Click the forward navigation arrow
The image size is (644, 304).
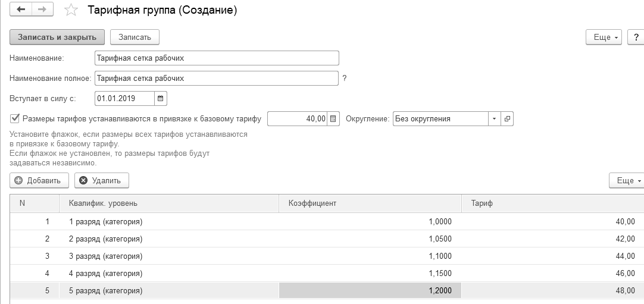coord(42,10)
